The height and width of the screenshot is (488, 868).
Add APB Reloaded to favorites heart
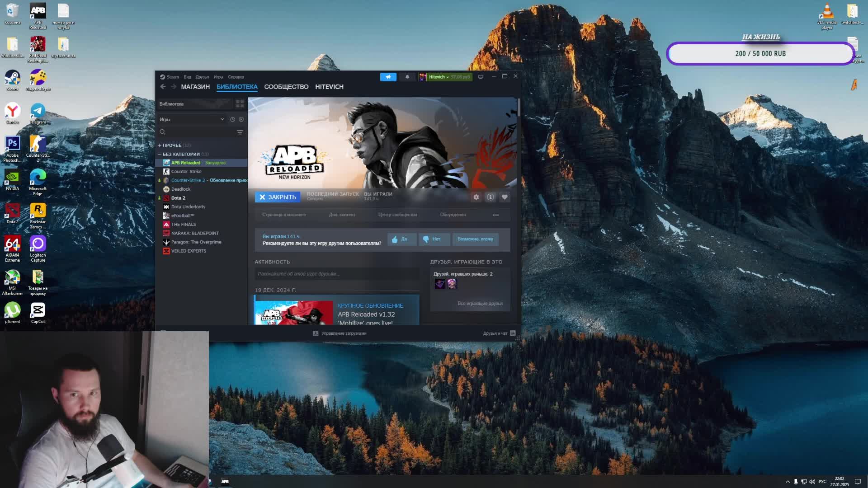coord(505,197)
